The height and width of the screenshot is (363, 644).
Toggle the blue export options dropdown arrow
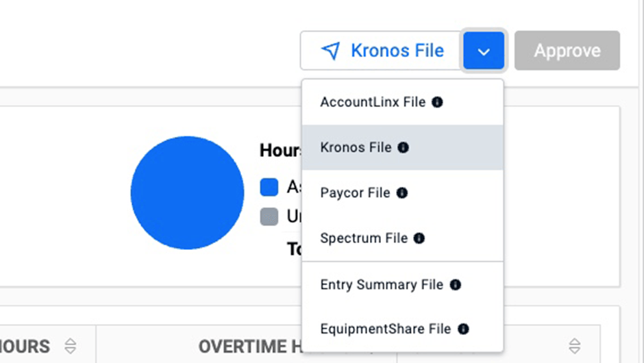pos(484,51)
